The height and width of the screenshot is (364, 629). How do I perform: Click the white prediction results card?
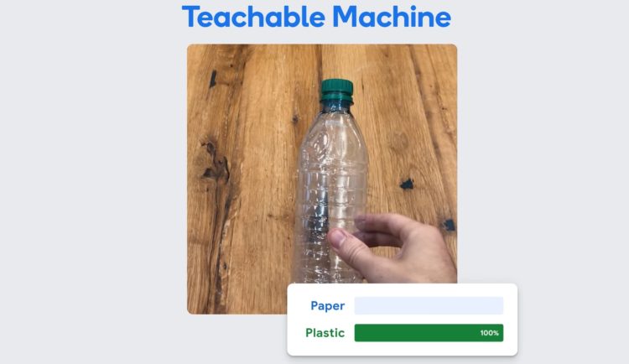403,320
